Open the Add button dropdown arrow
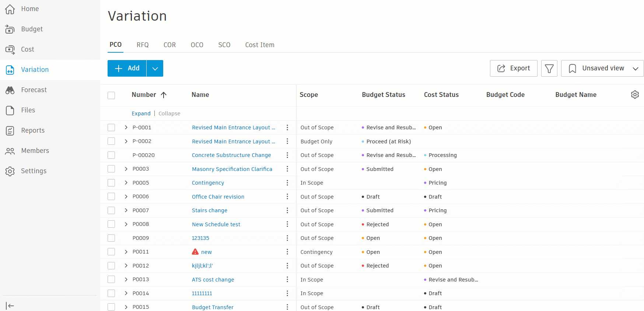Image resolution: width=644 pixels, height=311 pixels. (155, 69)
